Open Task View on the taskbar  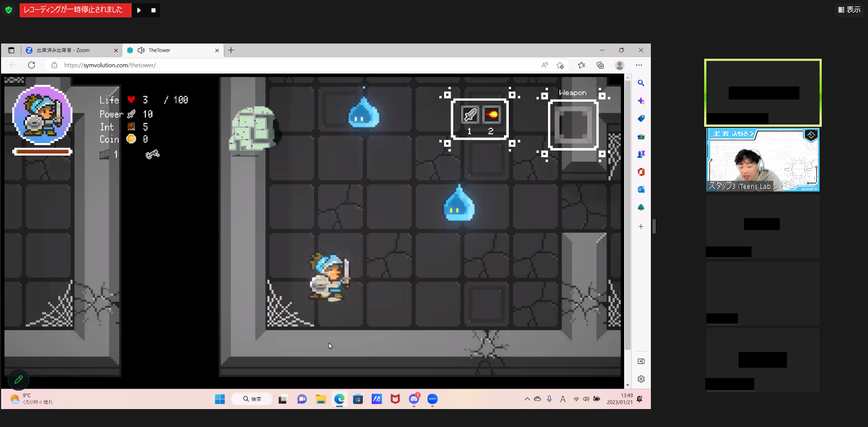point(282,399)
